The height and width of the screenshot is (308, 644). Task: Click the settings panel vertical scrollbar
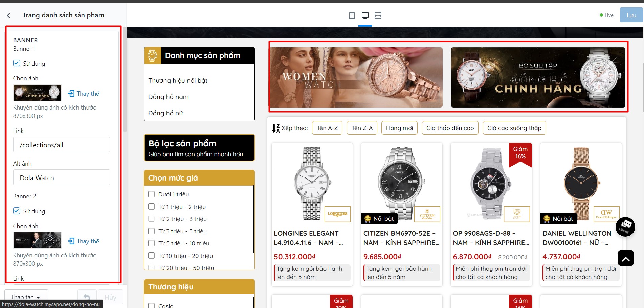coord(125,79)
